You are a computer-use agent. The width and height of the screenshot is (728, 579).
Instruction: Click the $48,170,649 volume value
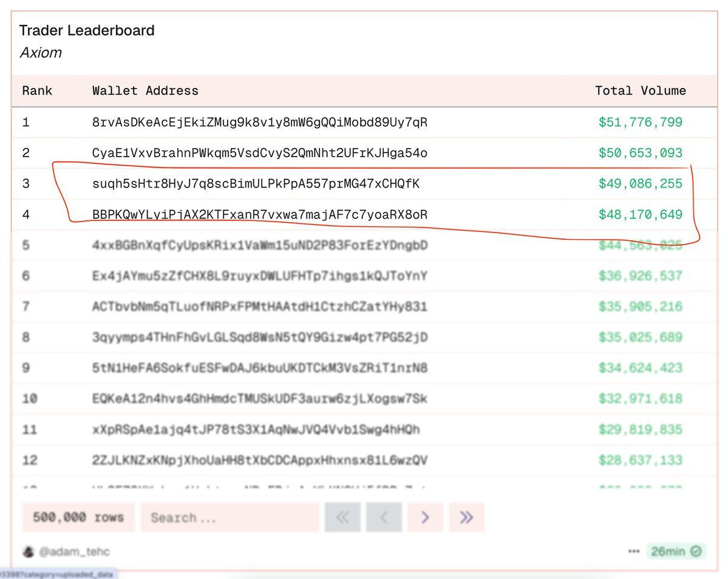pos(640,214)
